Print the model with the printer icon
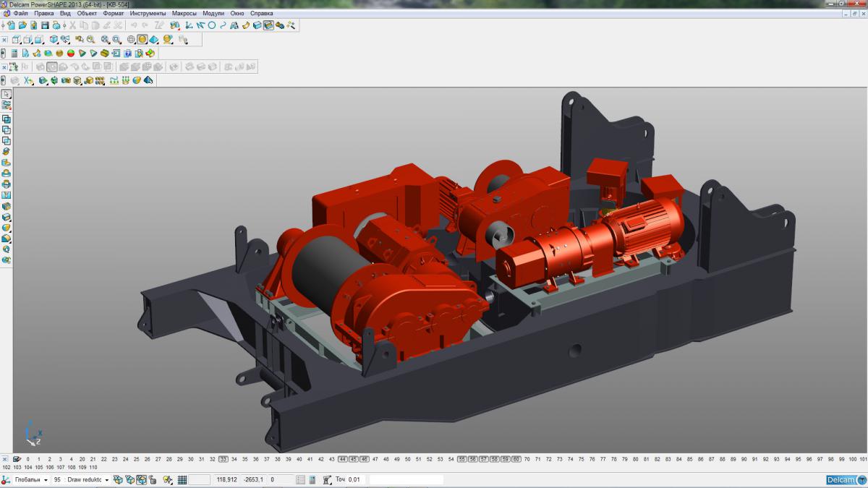Screen dimensions: 868x488 point(56,25)
